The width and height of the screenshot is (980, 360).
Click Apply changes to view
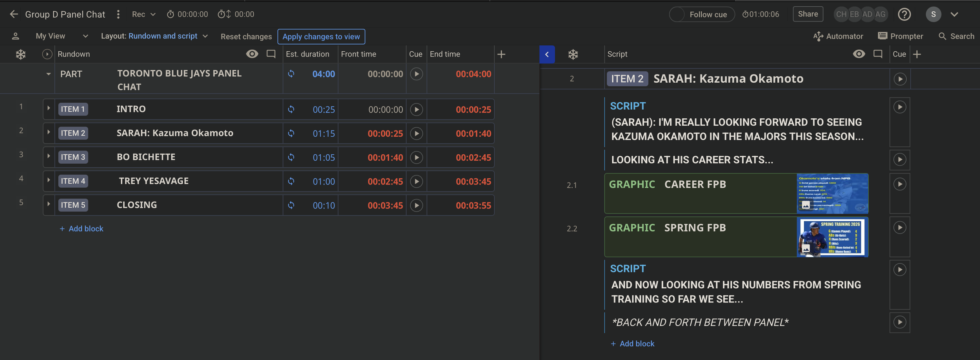321,36
